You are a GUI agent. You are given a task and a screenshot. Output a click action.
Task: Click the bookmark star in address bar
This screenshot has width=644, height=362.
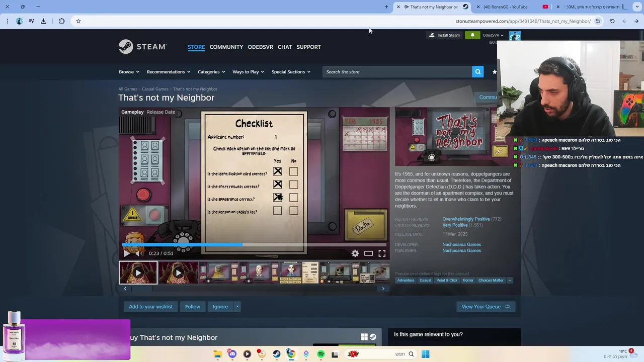pyautogui.click(x=78, y=21)
